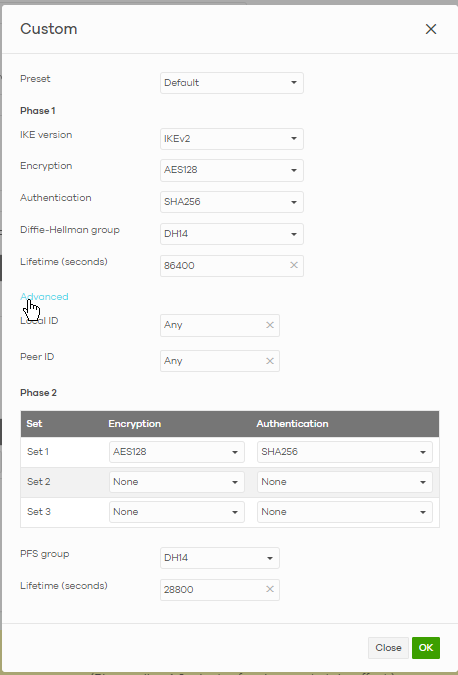Open the IKE version dropdown
Viewport: 458px width, 675px height.
coord(232,139)
